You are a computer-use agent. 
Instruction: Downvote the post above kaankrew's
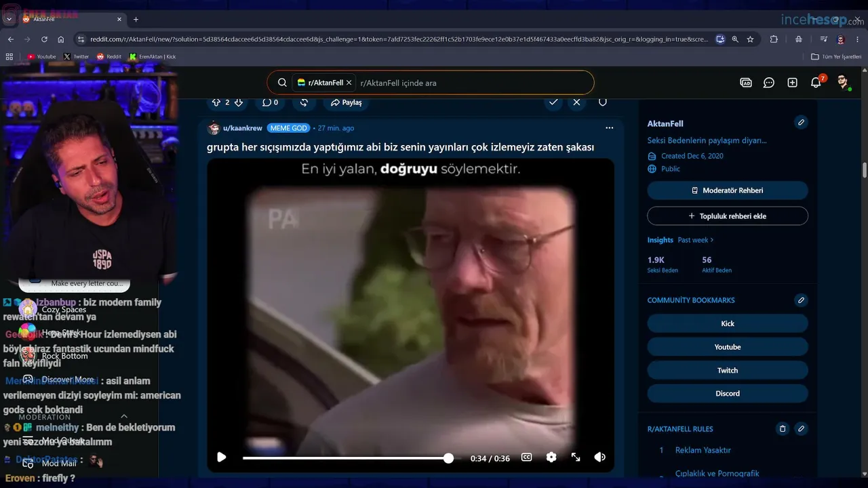(238, 102)
